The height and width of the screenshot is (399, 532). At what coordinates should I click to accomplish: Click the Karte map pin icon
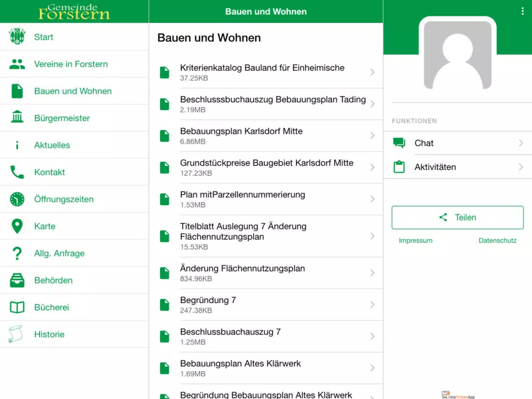click(17, 226)
